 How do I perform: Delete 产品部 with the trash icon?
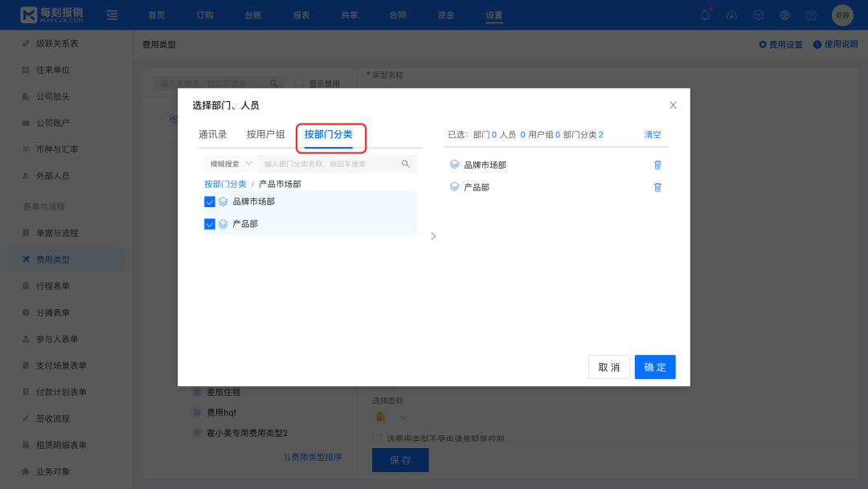coord(657,186)
